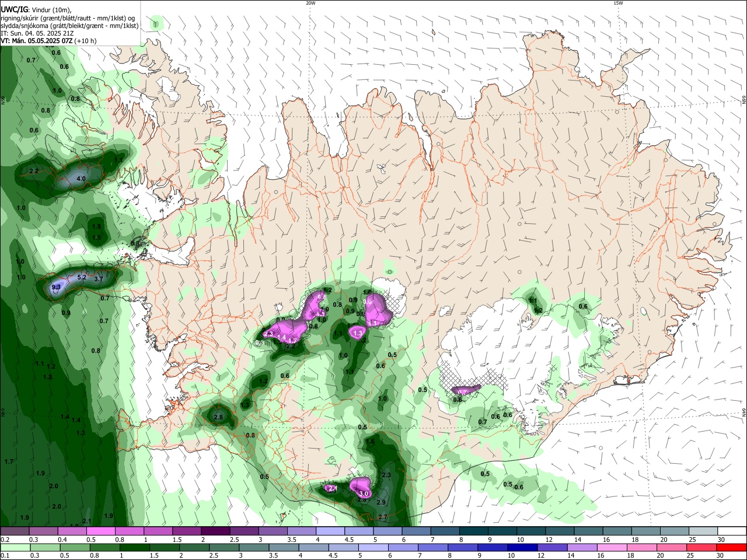Click top legend row swatch between 20 and 25
Image resolution: width=747 pixels, height=560 pixels.
673,531
